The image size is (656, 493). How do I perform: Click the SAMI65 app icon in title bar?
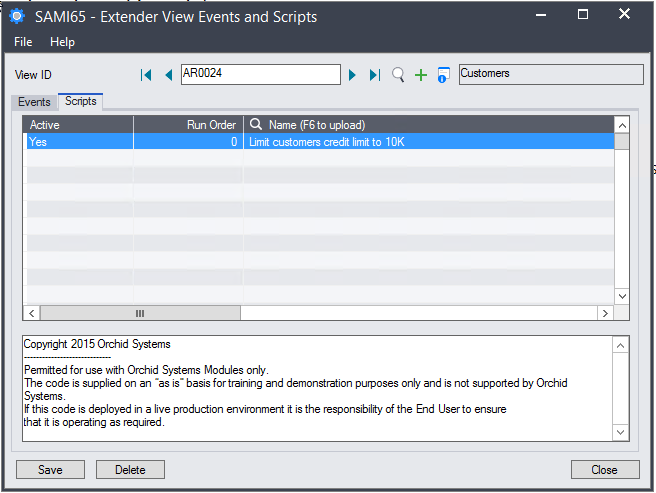[x=17, y=15]
